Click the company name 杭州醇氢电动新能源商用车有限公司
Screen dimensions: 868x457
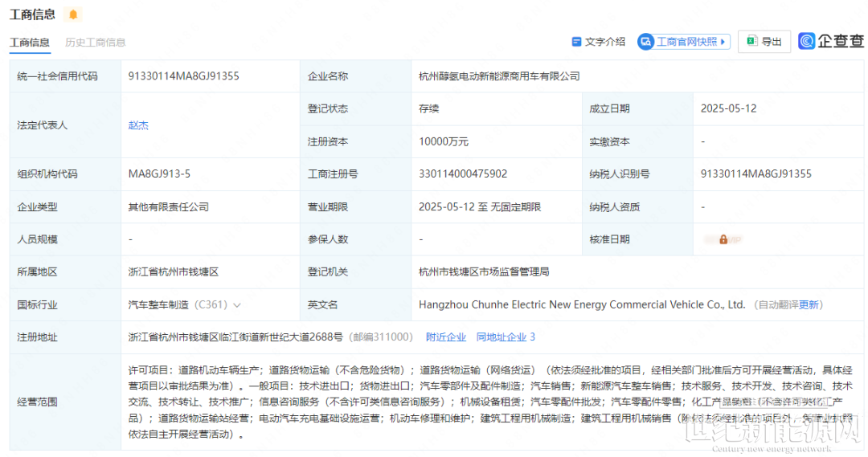tap(499, 76)
